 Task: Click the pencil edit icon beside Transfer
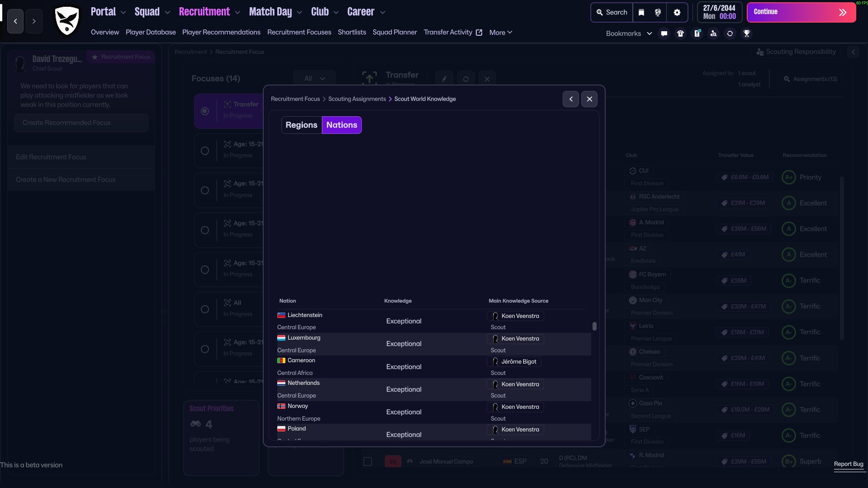tap(444, 79)
